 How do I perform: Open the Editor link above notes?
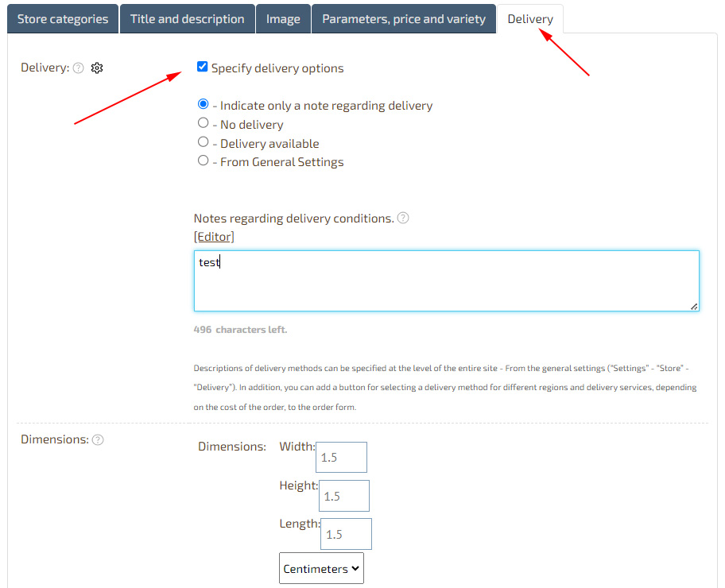pyautogui.click(x=214, y=237)
